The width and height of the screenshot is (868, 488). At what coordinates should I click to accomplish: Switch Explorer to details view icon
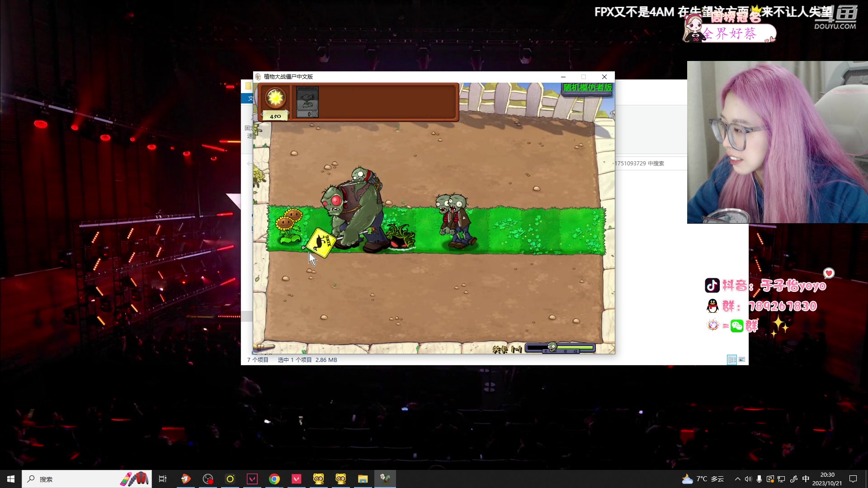coord(732,360)
